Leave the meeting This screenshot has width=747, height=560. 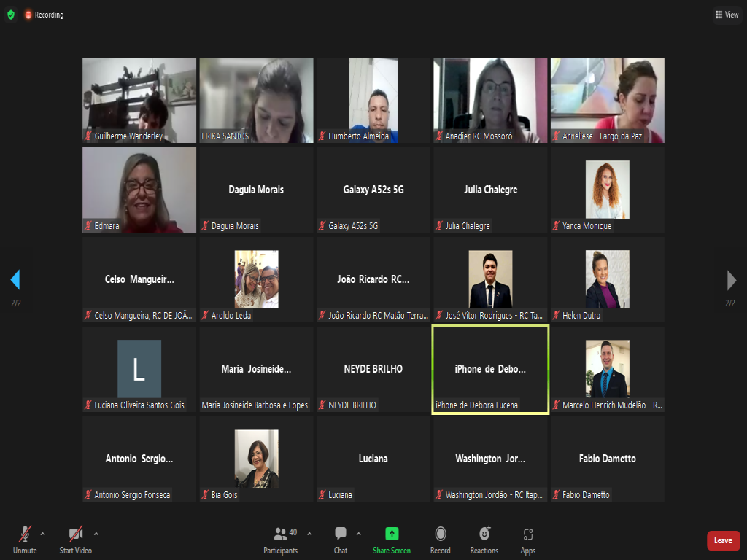723,540
